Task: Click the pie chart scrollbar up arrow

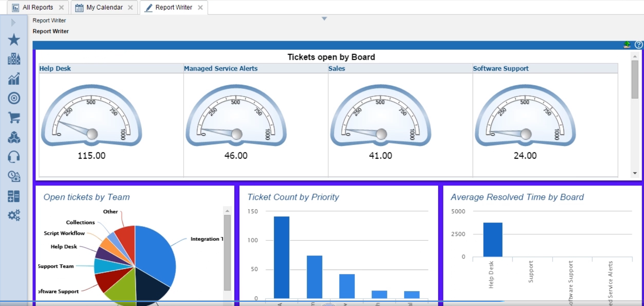Action: point(227,211)
